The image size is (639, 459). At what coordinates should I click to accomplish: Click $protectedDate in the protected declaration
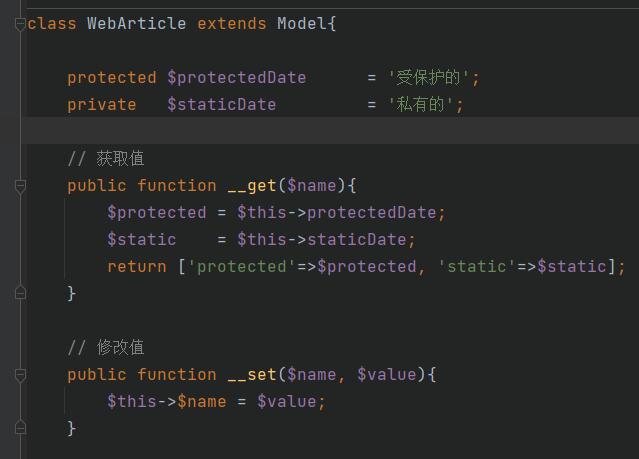click(236, 78)
